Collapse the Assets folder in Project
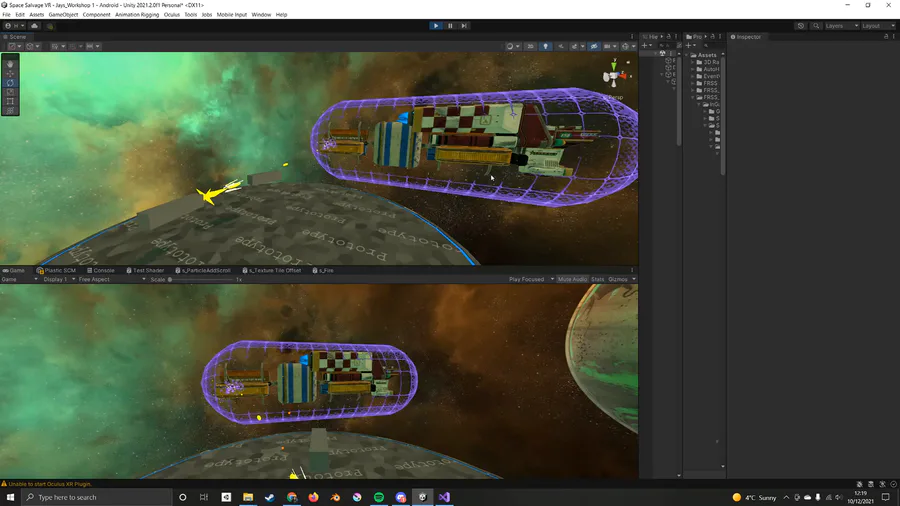The height and width of the screenshot is (506, 900). tap(688, 55)
